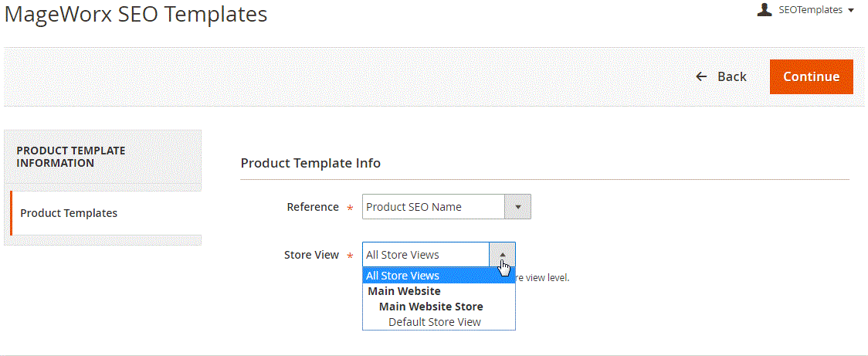Image resolution: width=868 pixels, height=356 pixels.
Task: Click the Reference field label
Action: 313,206
